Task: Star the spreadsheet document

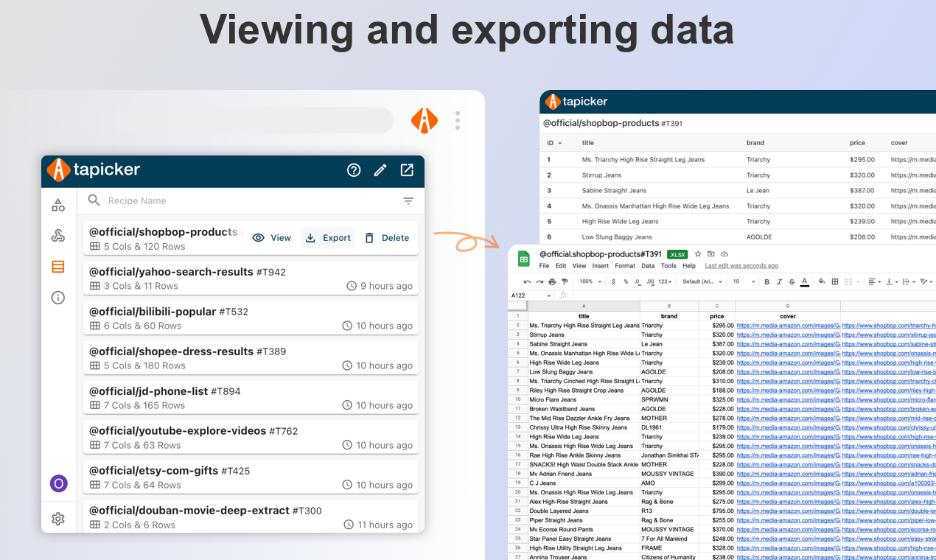Action: 698,254
